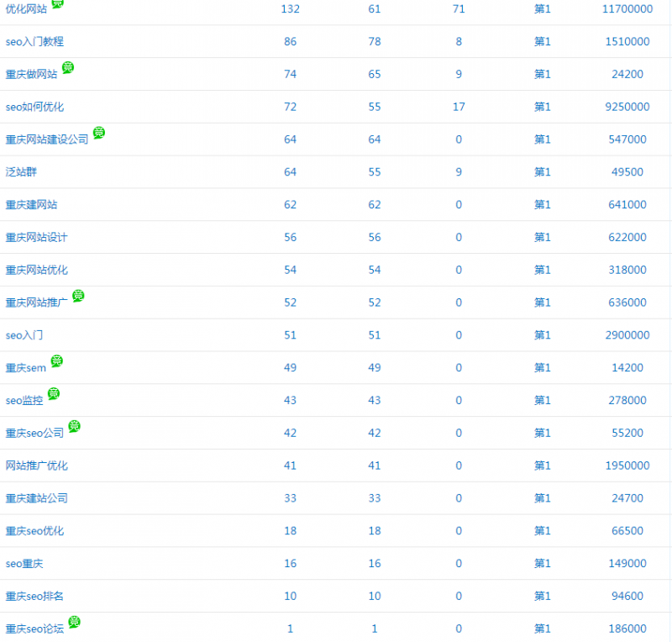Open the seo如何优化 keyword link
This screenshot has width=672, height=642.
click(x=34, y=107)
